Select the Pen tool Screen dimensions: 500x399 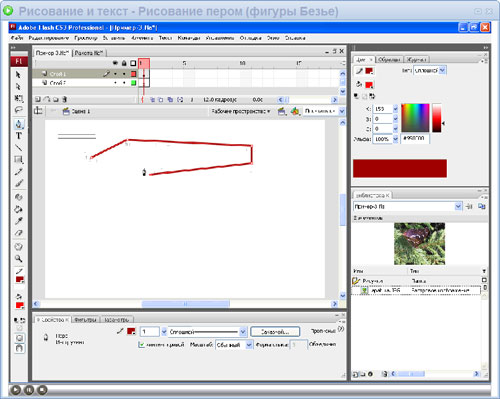tap(19, 124)
